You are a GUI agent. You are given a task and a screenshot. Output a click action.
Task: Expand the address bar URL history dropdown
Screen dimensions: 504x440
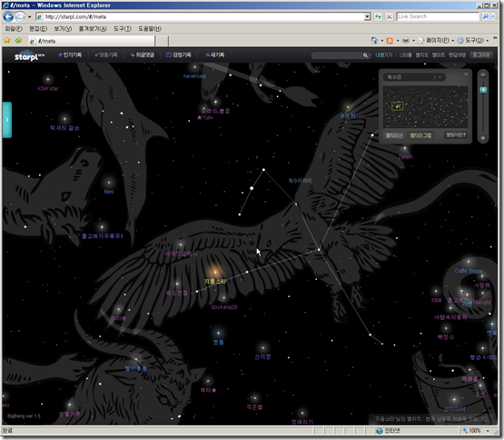[368, 16]
